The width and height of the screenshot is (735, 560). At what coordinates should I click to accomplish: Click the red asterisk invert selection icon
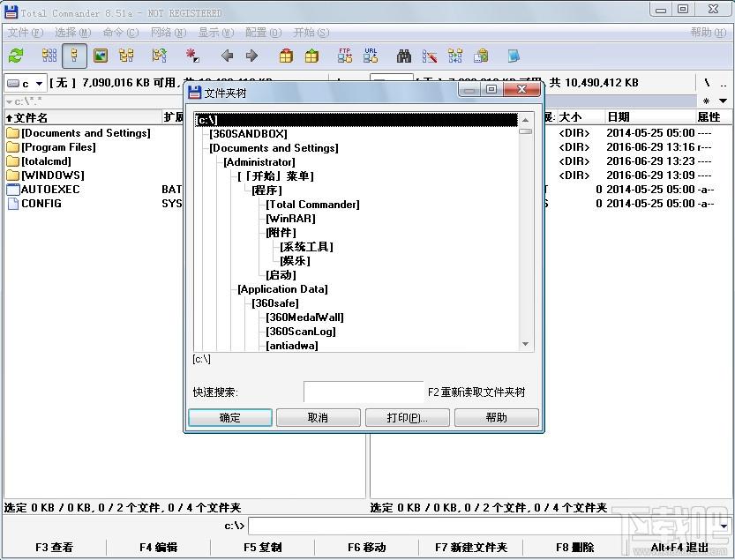point(192,56)
